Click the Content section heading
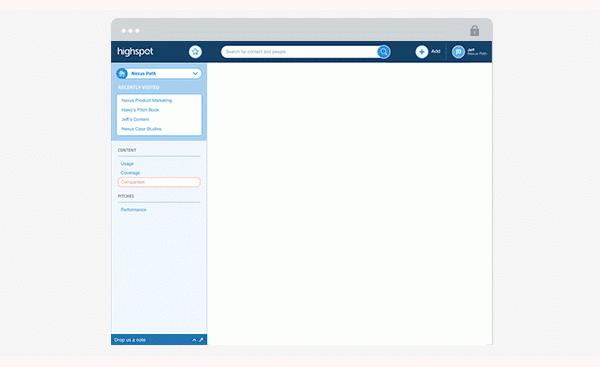Screen dimensions: 600x367 pos(127,150)
